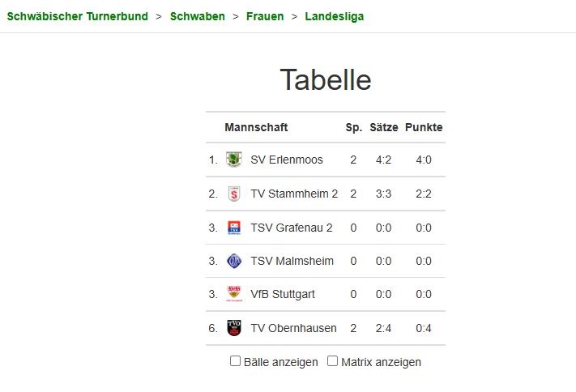Click the TV Stammheim 2 team crest
Viewport: 576px width, 392px height.
pos(234,194)
